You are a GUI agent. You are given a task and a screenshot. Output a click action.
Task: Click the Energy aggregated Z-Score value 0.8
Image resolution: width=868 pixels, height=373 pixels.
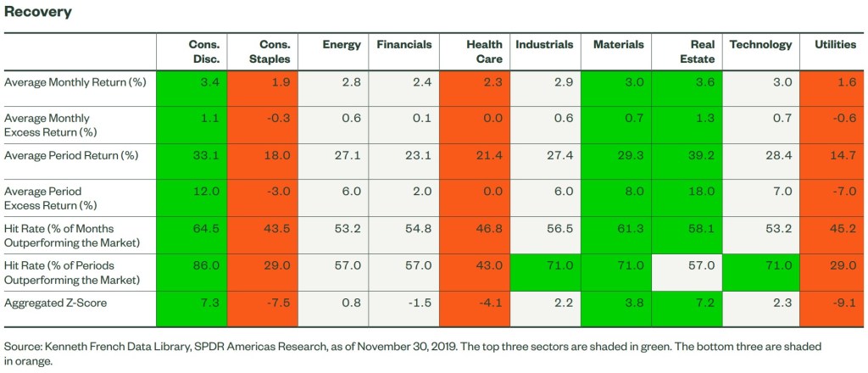(351, 303)
